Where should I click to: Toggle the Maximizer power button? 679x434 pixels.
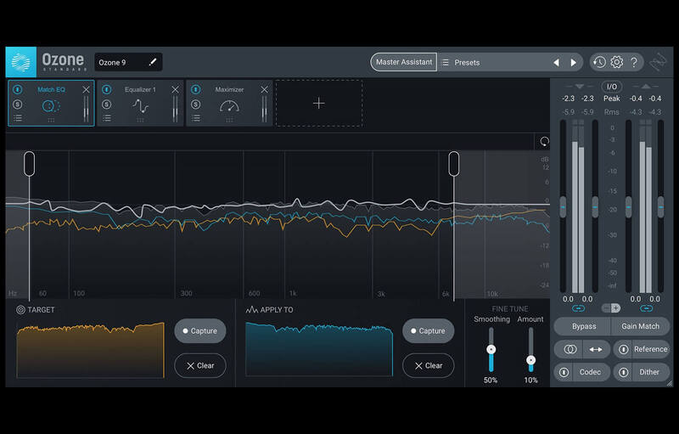coord(196,89)
